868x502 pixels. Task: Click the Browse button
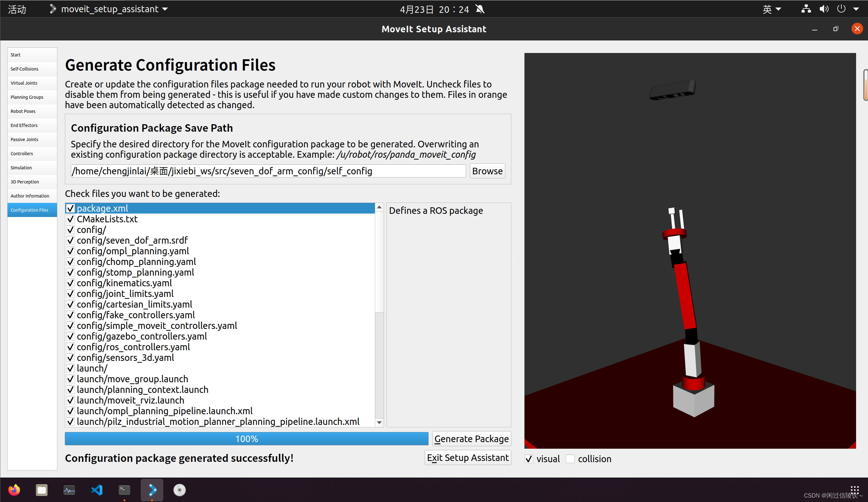(487, 171)
